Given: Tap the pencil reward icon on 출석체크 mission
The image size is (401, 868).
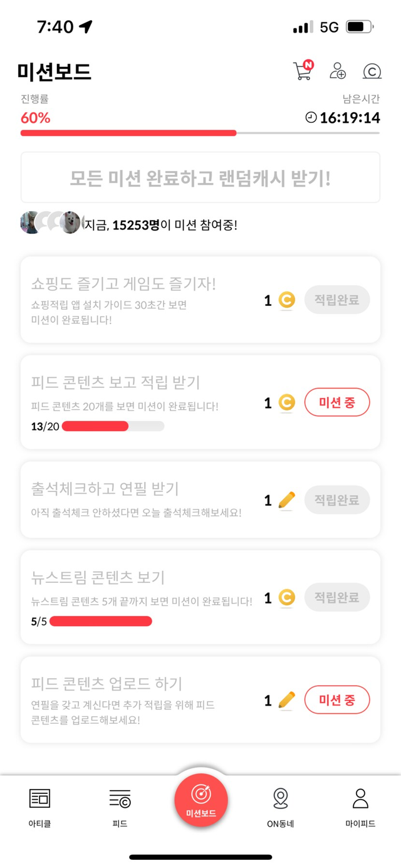Looking at the screenshot, I should 287,500.
